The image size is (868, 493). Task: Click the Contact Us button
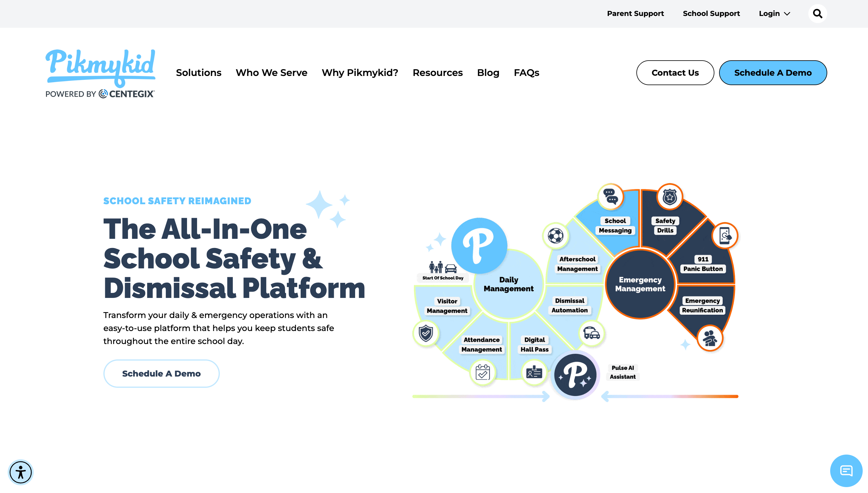[675, 73]
